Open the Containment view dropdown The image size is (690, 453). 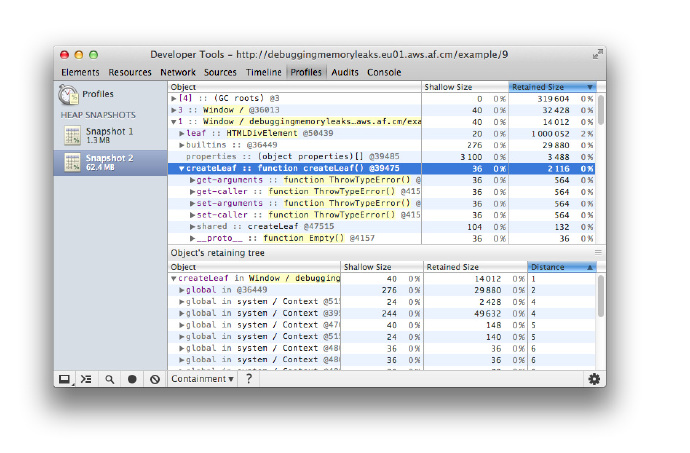(202, 379)
